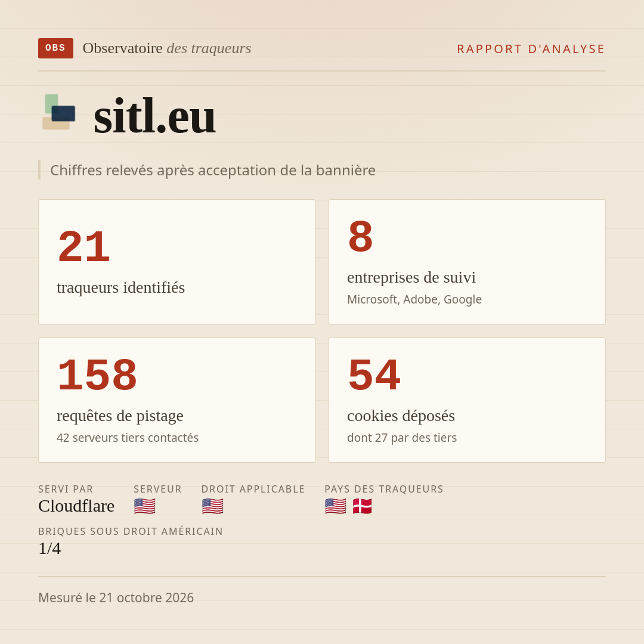This screenshot has height=644, width=644.
Task: Click the sitl.eu site favicon
Action: coord(59,112)
